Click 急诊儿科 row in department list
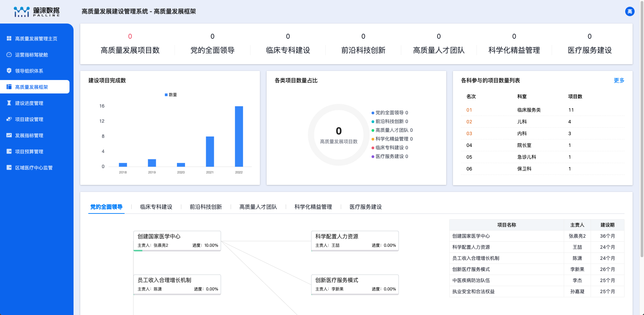Screen dimensions: 644x315 tap(543, 157)
